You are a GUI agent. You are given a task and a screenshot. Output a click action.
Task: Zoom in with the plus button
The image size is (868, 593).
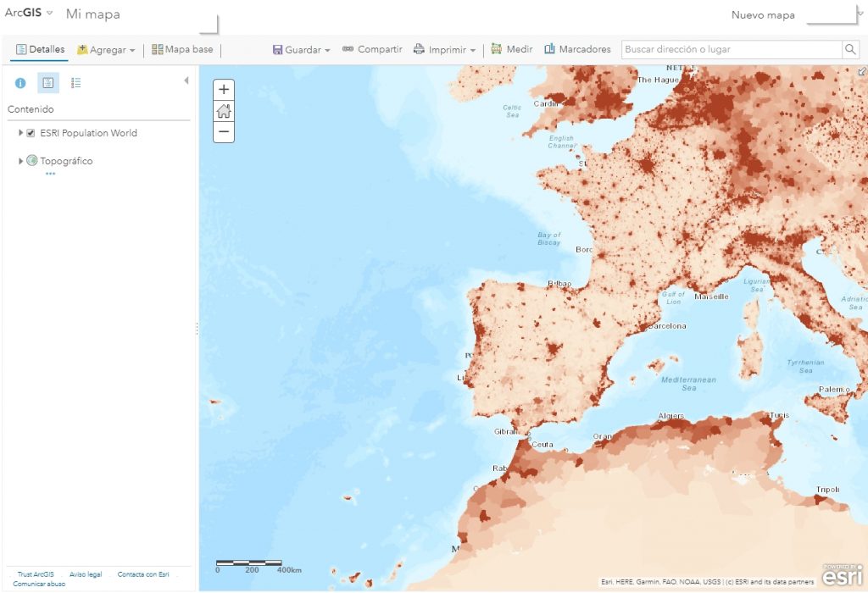(x=223, y=88)
